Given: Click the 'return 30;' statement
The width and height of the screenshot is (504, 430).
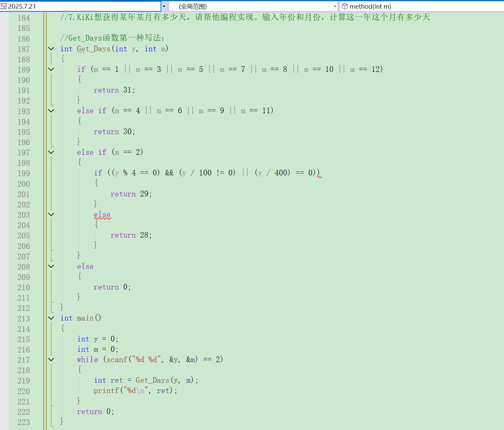Looking at the screenshot, I should pos(114,132).
